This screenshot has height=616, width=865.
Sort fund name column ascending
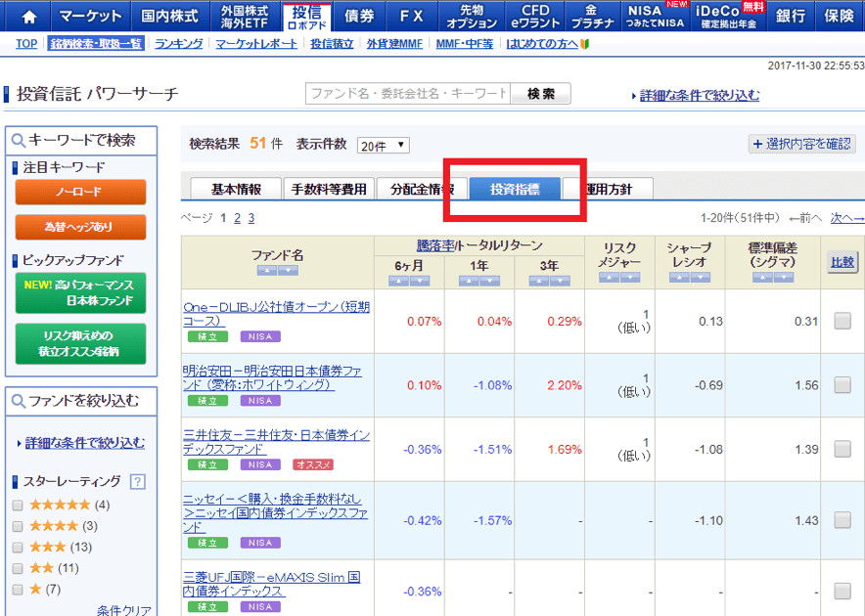[265, 271]
